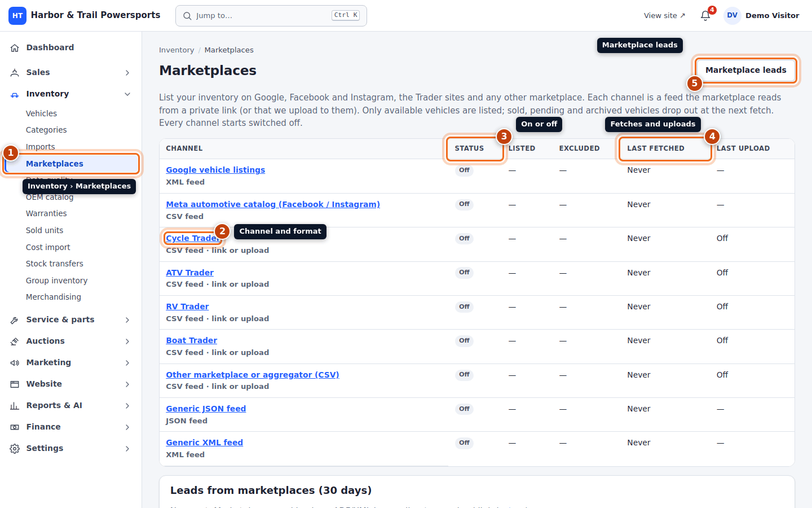Click the Reports & AI chart icon
The height and width of the screenshot is (508, 812).
(15, 406)
